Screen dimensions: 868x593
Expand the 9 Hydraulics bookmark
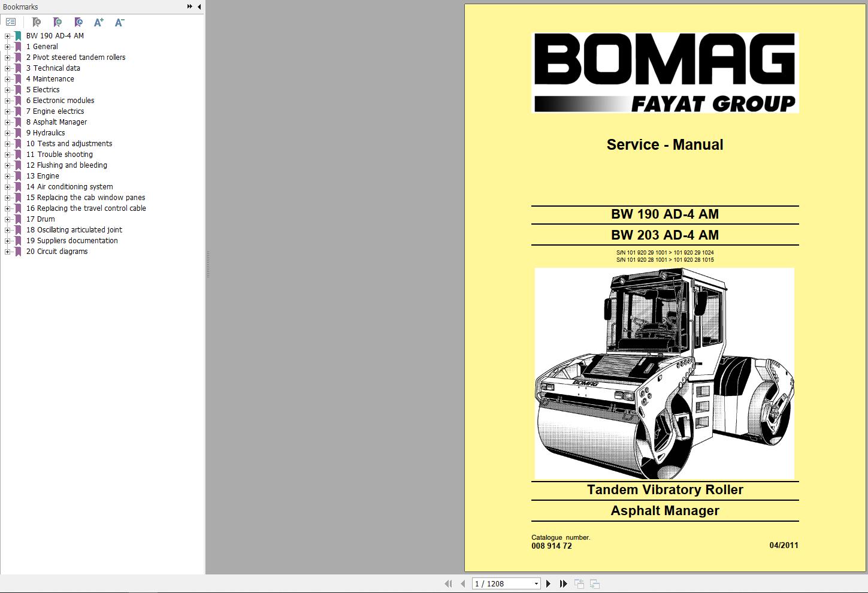click(x=7, y=133)
